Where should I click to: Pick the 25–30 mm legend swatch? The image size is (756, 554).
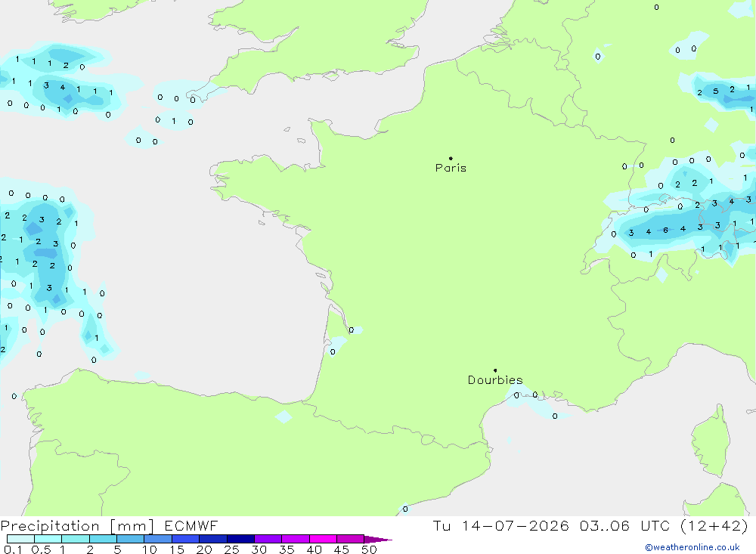point(240,539)
